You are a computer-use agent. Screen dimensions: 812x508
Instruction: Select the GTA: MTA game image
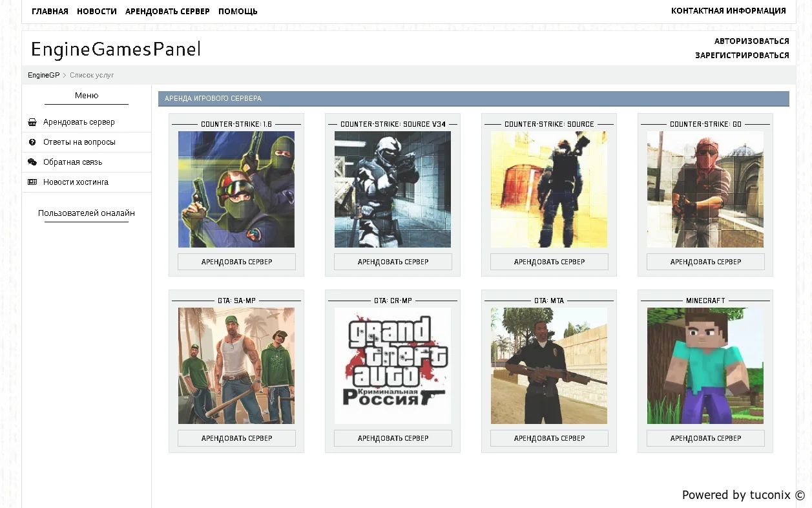click(x=549, y=366)
